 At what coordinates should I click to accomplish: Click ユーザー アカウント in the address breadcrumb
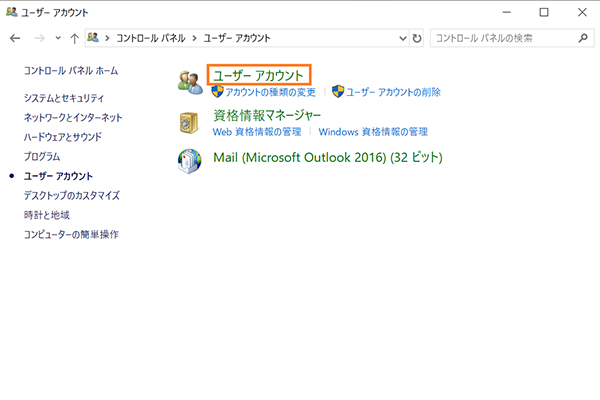pyautogui.click(x=237, y=38)
